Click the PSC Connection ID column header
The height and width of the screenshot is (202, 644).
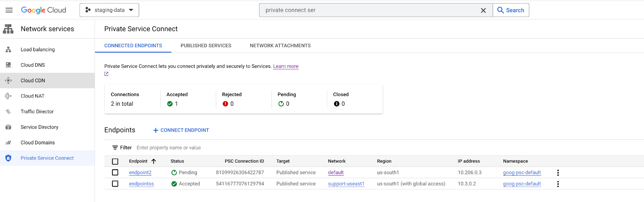click(244, 161)
